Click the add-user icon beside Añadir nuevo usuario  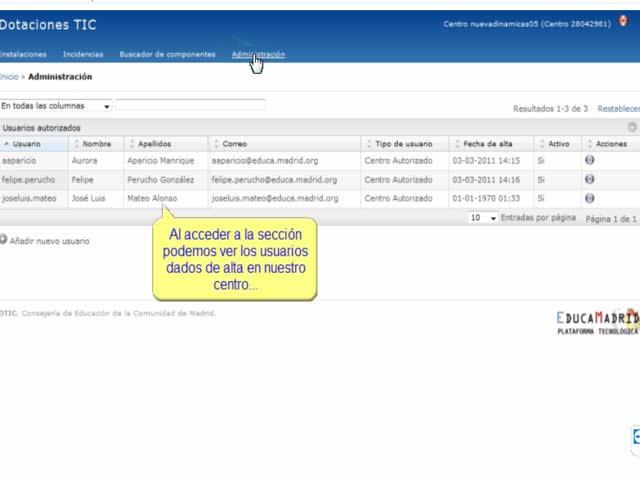[x=3, y=240]
